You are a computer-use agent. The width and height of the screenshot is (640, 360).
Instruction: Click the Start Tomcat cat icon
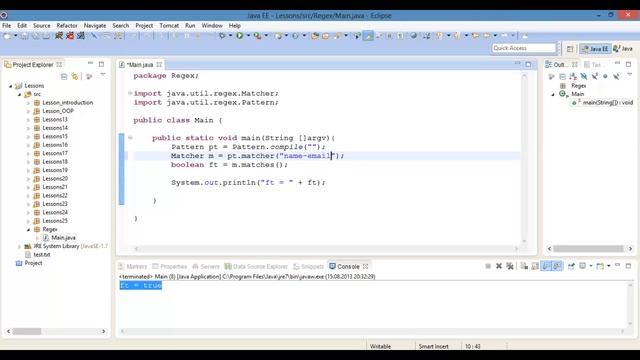59,36
